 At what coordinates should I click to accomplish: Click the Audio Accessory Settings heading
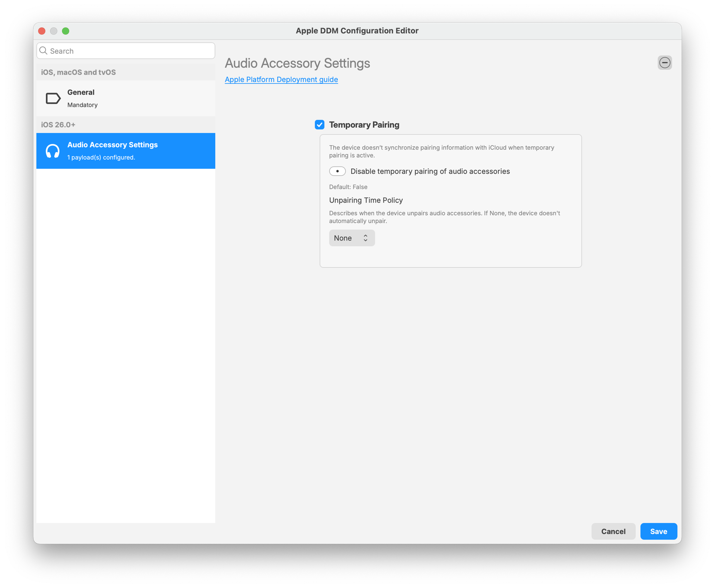[x=297, y=63]
